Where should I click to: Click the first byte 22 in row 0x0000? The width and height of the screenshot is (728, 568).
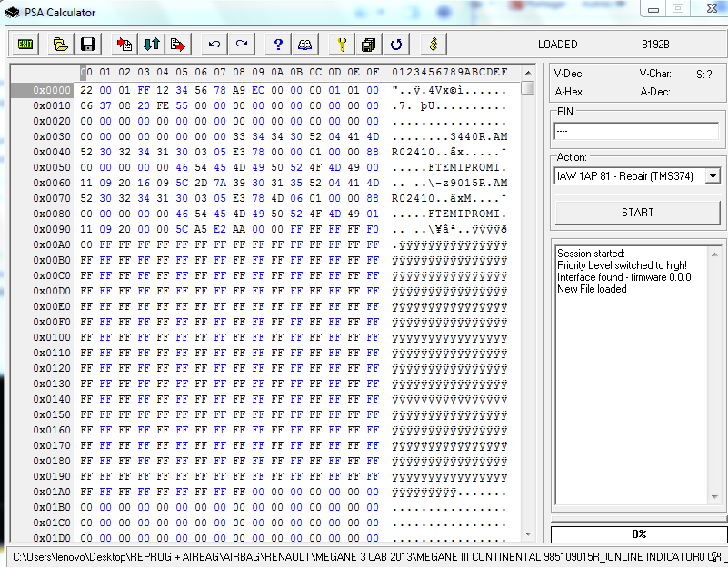pos(86,90)
